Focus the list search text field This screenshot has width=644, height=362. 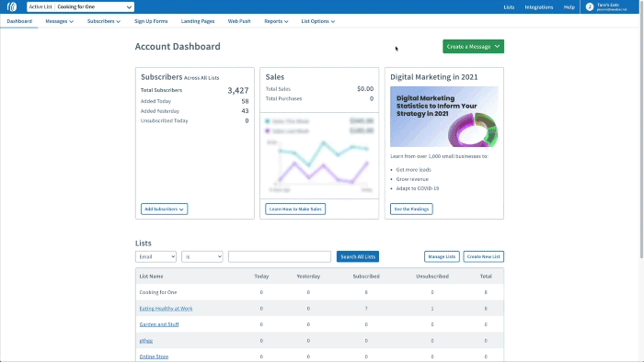tap(280, 256)
